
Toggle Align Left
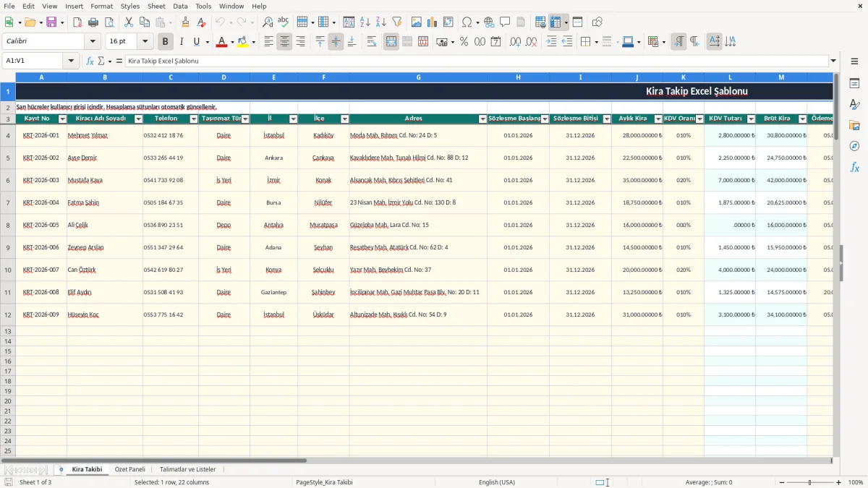269,42
